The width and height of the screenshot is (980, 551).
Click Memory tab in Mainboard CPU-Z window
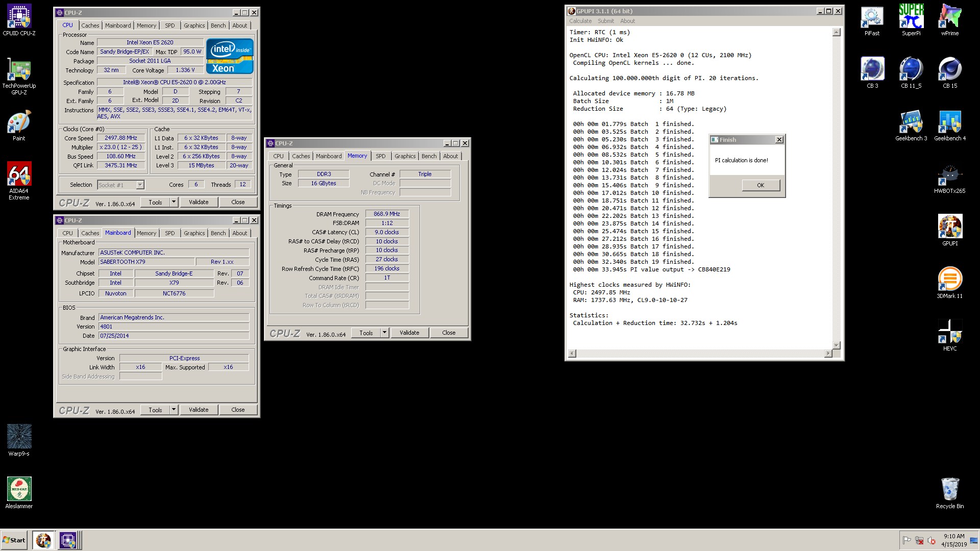(146, 233)
